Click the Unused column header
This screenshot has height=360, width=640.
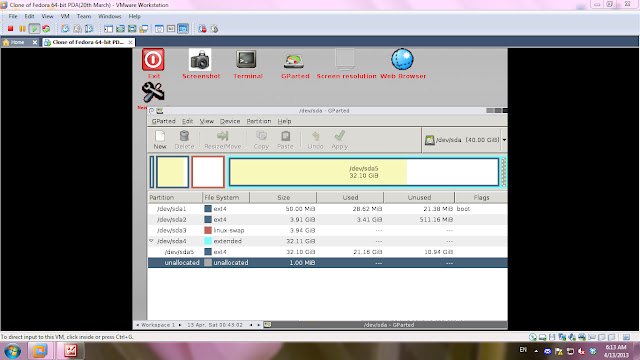coord(419,198)
